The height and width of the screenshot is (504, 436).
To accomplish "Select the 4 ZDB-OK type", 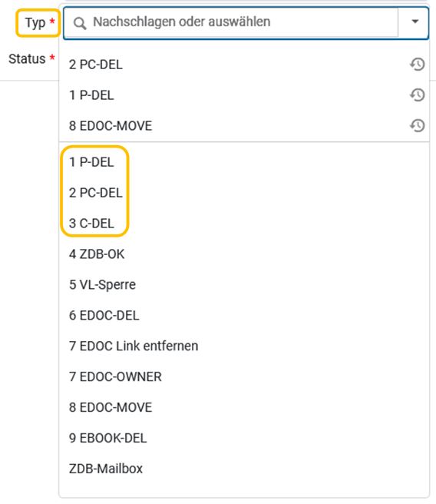I will [244, 254].
